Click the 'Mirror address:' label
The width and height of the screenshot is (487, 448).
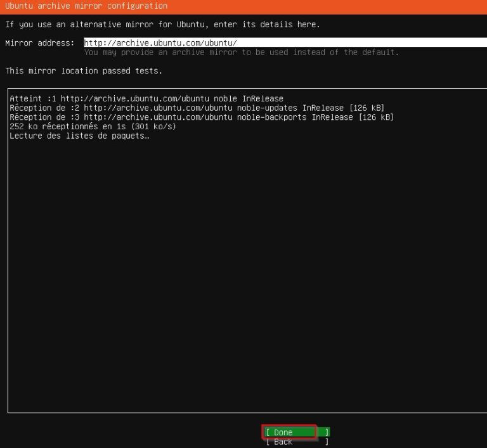click(x=40, y=43)
